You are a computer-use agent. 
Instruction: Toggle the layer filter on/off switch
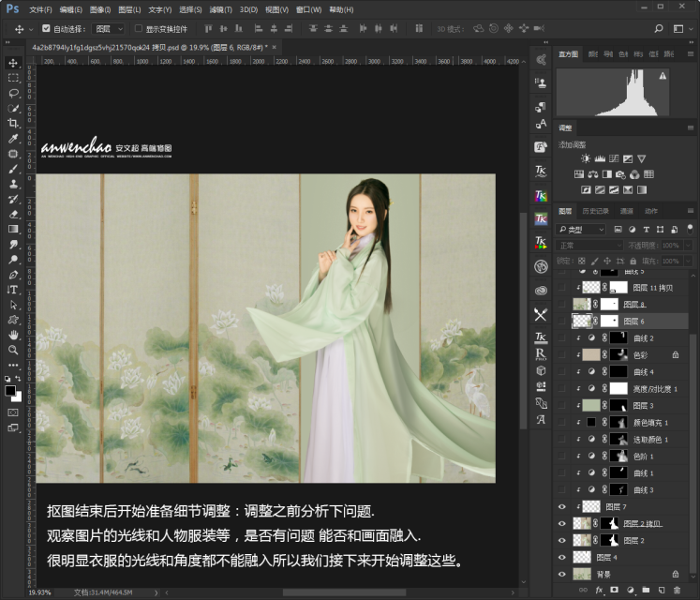(x=690, y=229)
